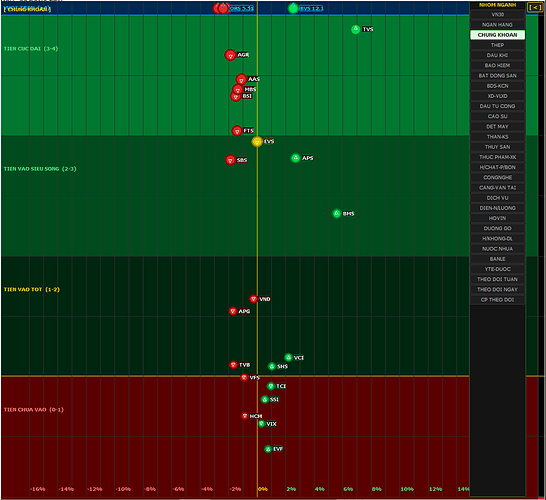Select the green EVF stock bubble
Image resolution: width=546 pixels, height=500 pixels.
[268, 449]
